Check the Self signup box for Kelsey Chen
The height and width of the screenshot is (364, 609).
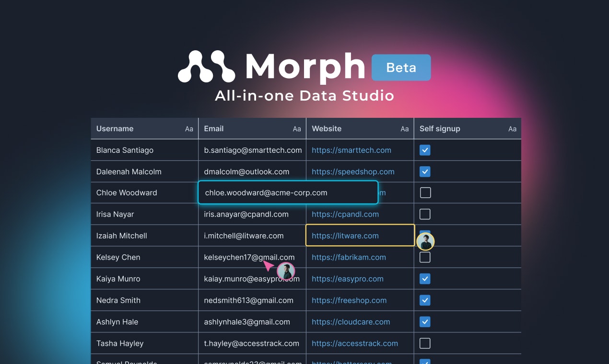(x=425, y=257)
